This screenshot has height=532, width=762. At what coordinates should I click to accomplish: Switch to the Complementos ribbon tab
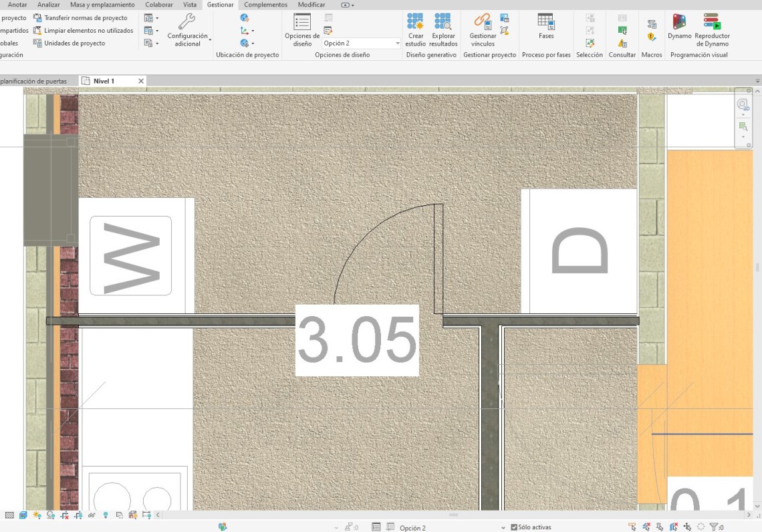tap(265, 5)
